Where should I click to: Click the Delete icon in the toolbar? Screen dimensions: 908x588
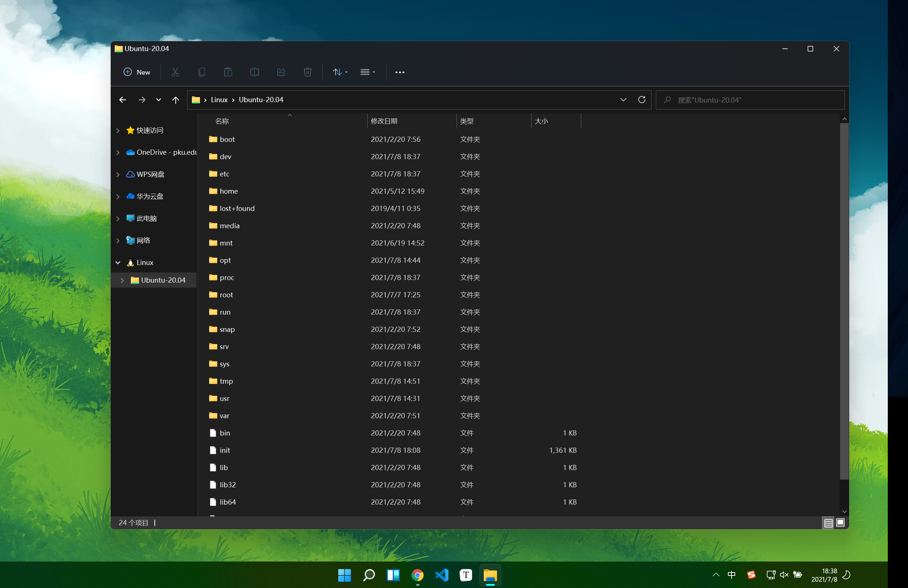click(307, 72)
